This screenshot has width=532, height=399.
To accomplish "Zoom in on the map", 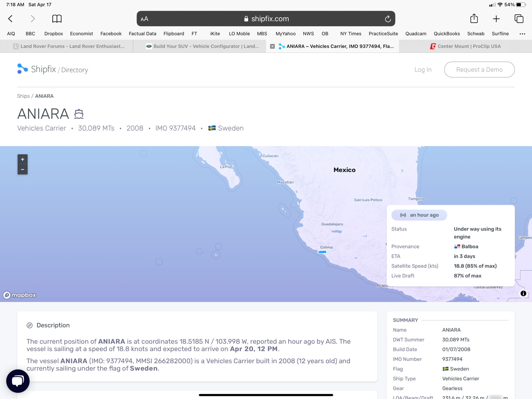I will [x=23, y=159].
